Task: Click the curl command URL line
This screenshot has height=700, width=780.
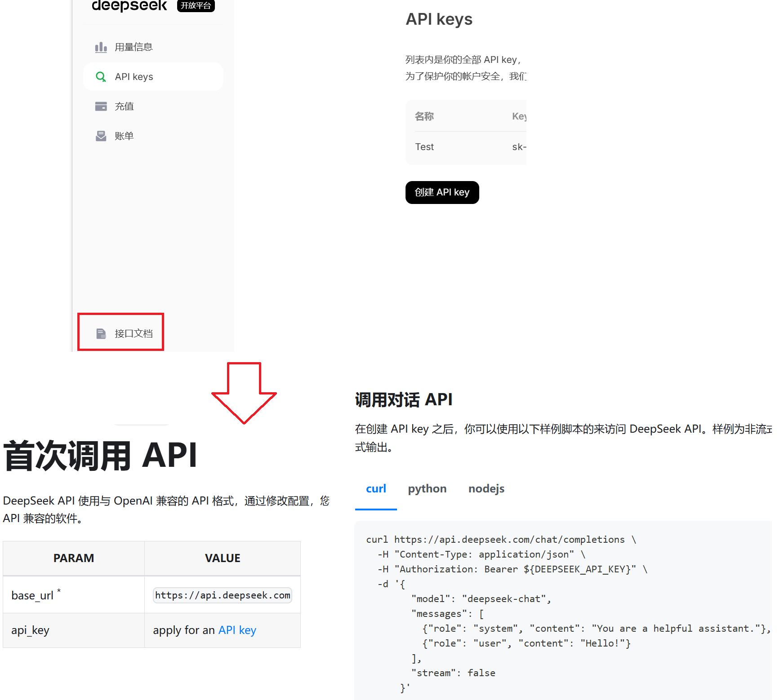Action: [501, 540]
